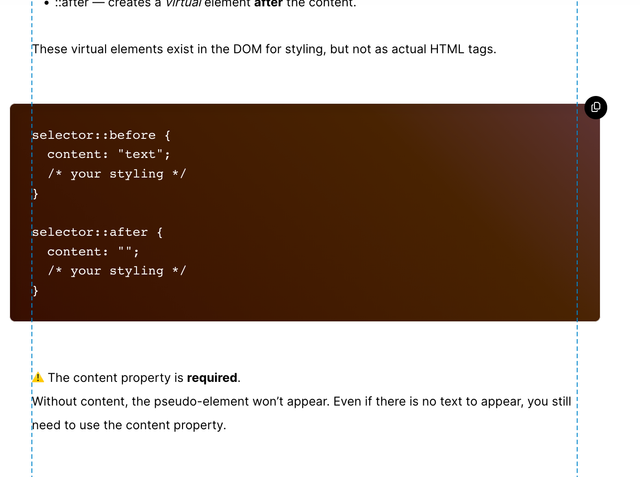
Task: Click the content: "text"; code line
Action: tap(109, 154)
